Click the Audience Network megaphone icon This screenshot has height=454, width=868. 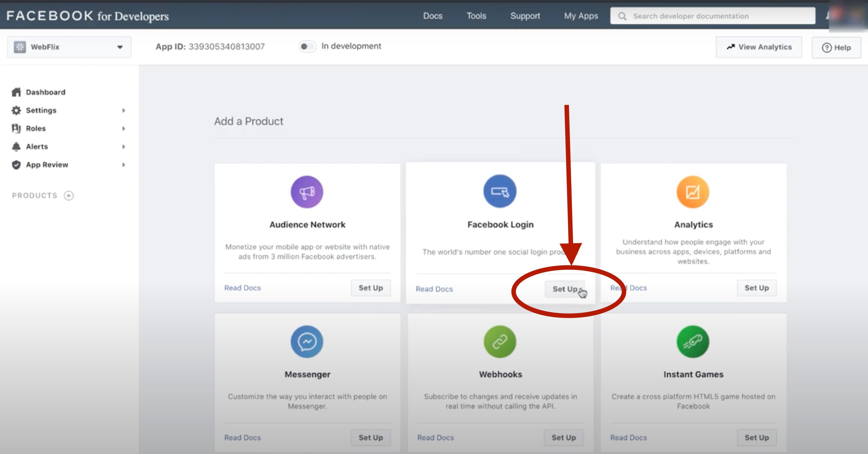[307, 192]
